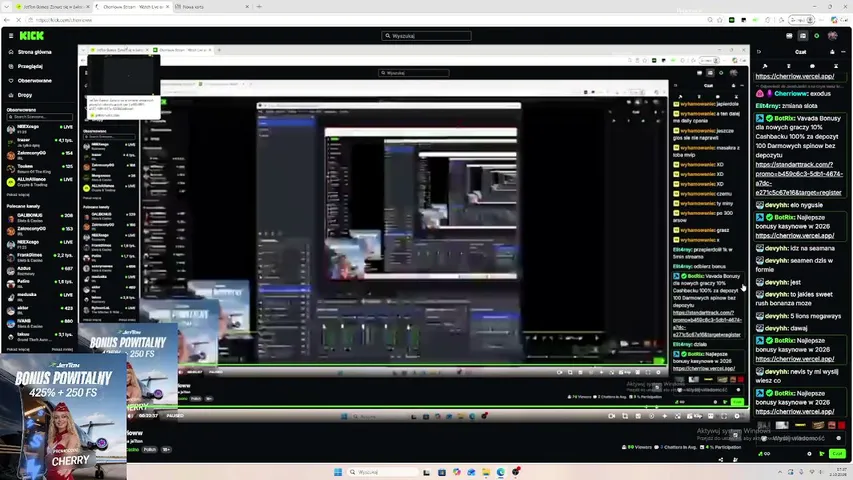
Task: Click the Windows taskbar search box
Action: [x=382, y=472]
